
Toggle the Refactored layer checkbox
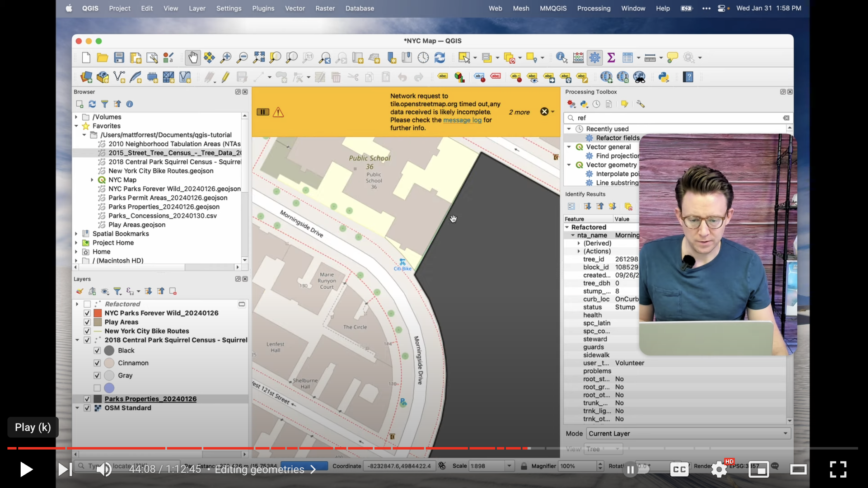click(87, 304)
